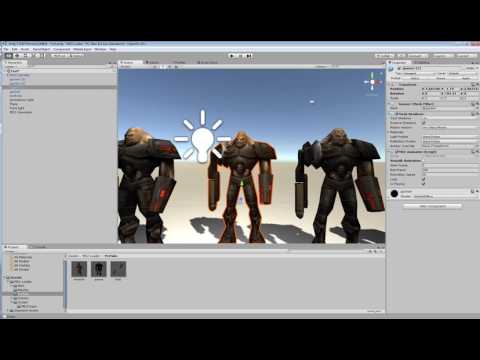The height and width of the screenshot is (360, 480).
Task: Toggle the MD2 Animation script enabled checkbox
Action: [397, 152]
